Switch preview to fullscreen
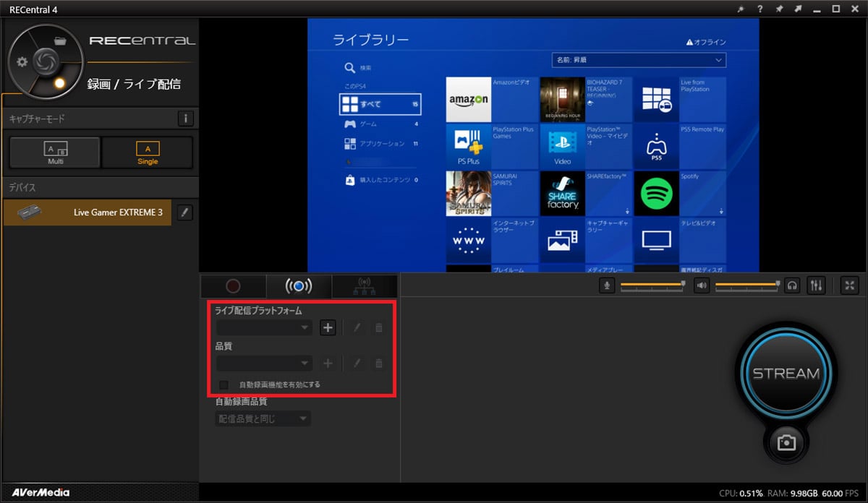Image resolution: width=868 pixels, height=503 pixels. (x=850, y=285)
